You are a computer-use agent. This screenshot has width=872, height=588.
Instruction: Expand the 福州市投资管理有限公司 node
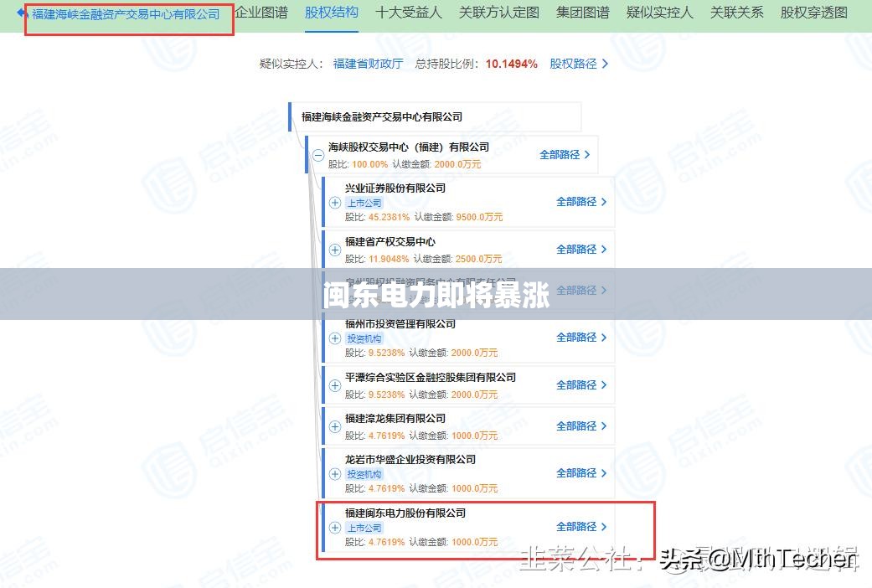point(335,338)
